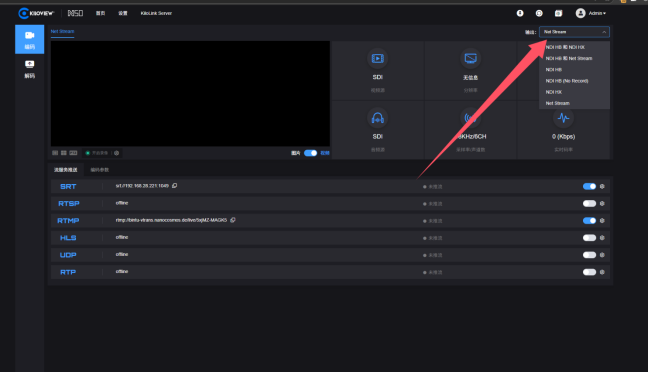Screen dimensions: 648x373
Task: Open the first menu item after N50
Action: (x=100, y=13)
